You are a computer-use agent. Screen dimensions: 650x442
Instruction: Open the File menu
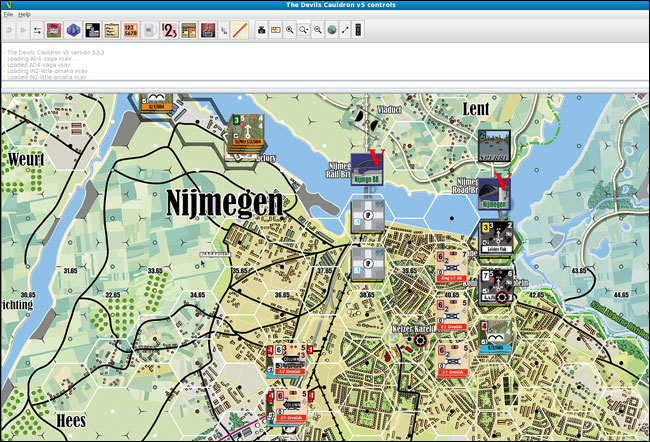8,15
